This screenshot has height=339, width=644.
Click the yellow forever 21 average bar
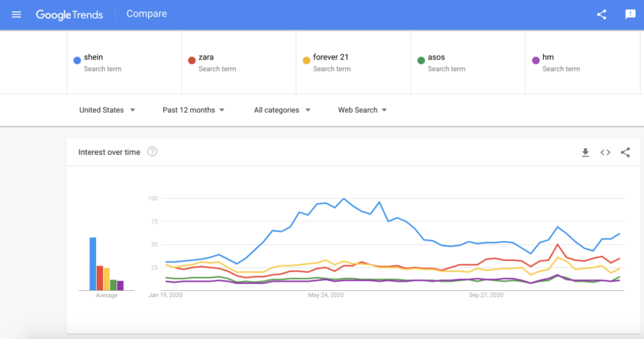tap(107, 279)
